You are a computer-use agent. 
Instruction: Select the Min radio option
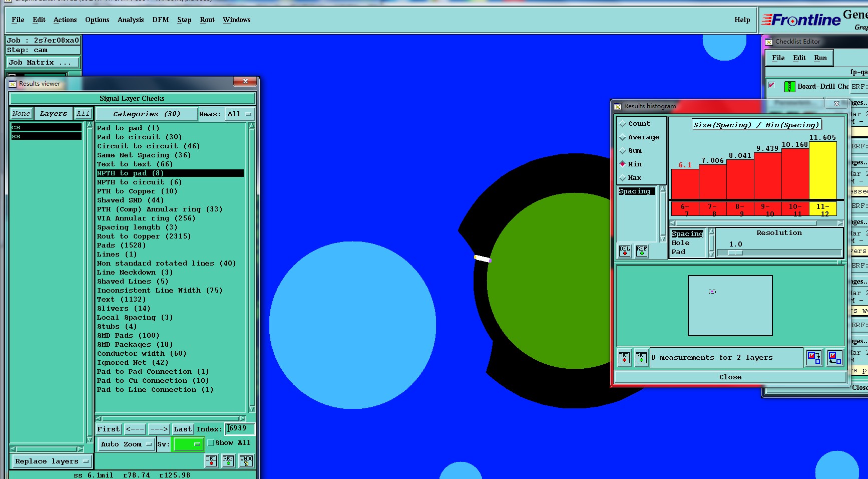pos(623,164)
